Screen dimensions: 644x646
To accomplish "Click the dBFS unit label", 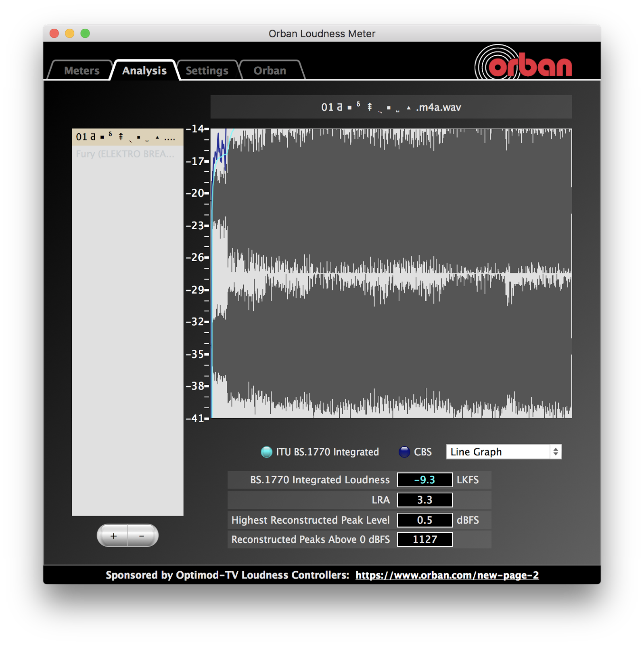I will pyautogui.click(x=468, y=520).
